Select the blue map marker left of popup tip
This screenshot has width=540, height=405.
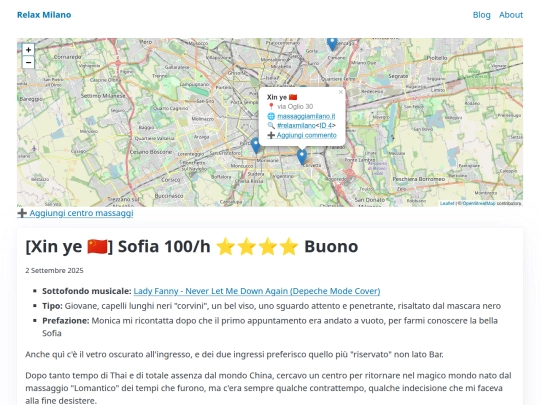click(x=256, y=146)
